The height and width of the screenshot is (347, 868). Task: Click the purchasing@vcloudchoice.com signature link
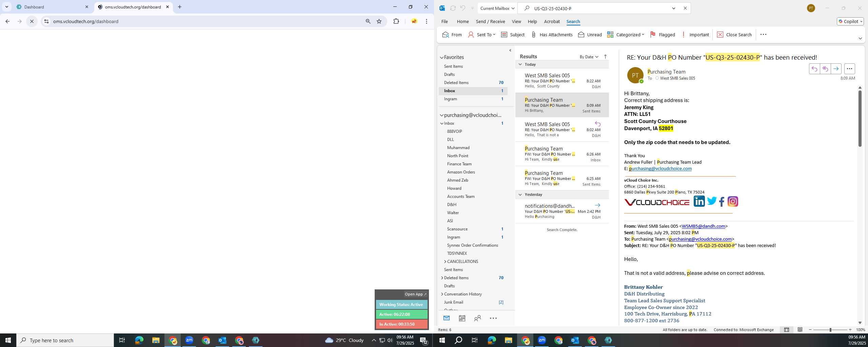660,168
